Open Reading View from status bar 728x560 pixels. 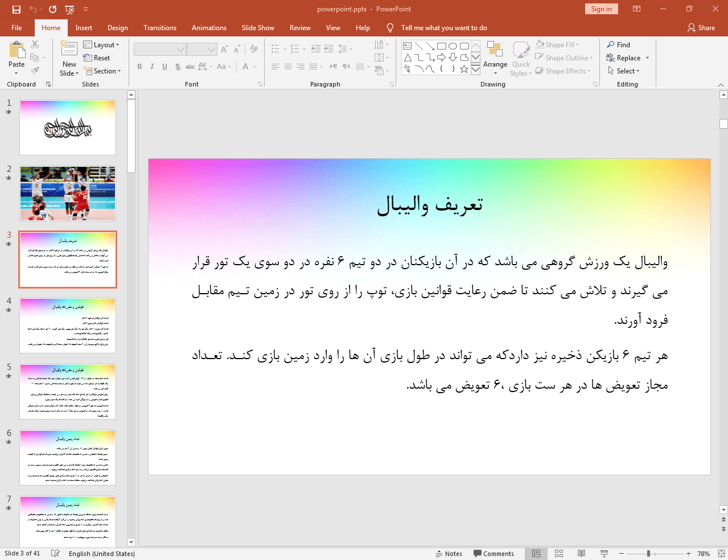(x=581, y=554)
